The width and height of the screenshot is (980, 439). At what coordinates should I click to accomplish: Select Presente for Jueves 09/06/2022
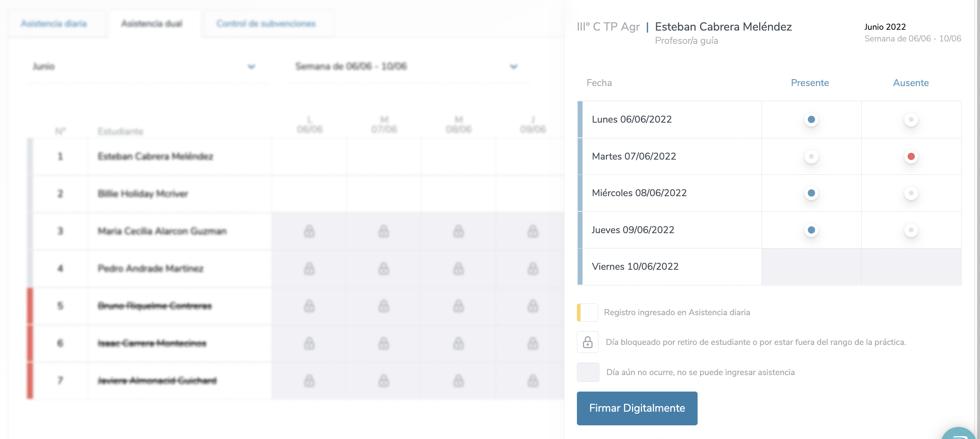coord(811,230)
